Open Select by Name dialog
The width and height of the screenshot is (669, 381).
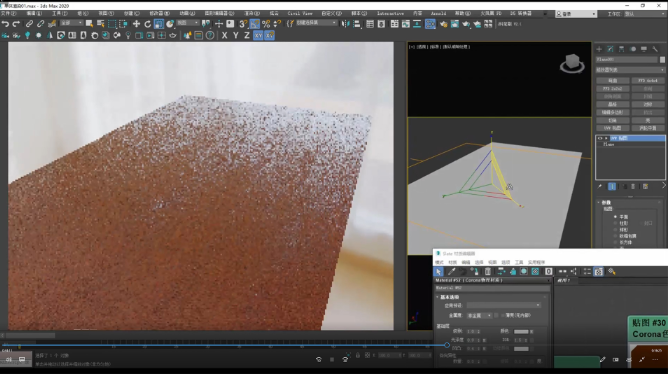101,24
